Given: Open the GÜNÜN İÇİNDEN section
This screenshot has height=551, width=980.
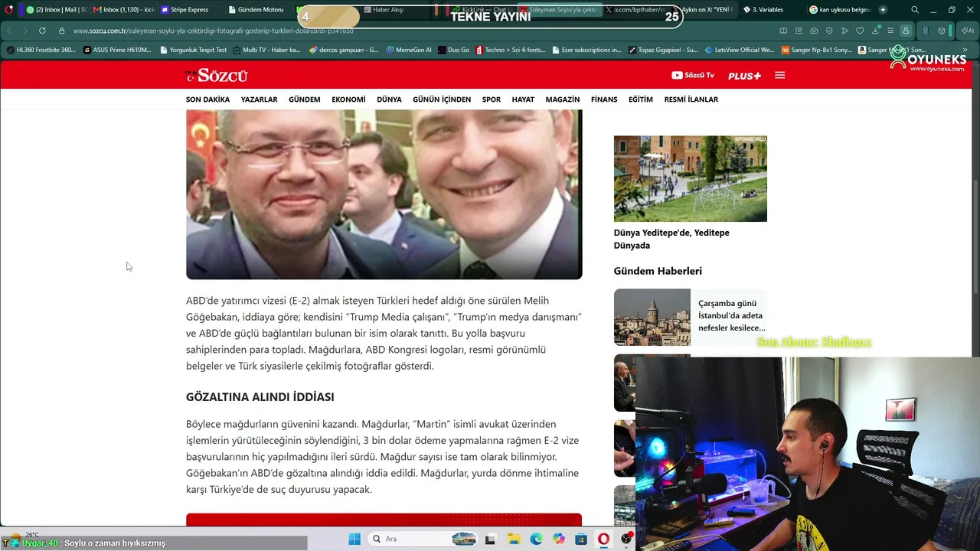Looking at the screenshot, I should (442, 99).
